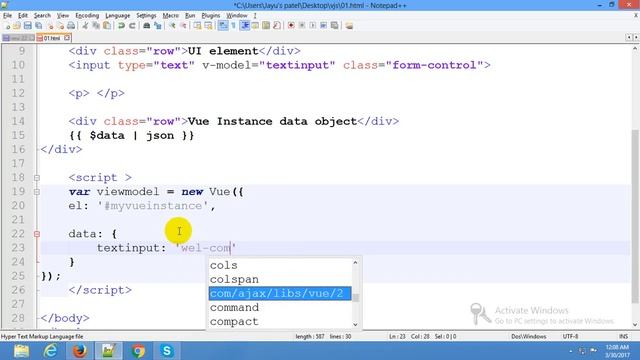640x360 pixels.
Task: Click the Close All toolbar icon
Action: tap(61, 26)
